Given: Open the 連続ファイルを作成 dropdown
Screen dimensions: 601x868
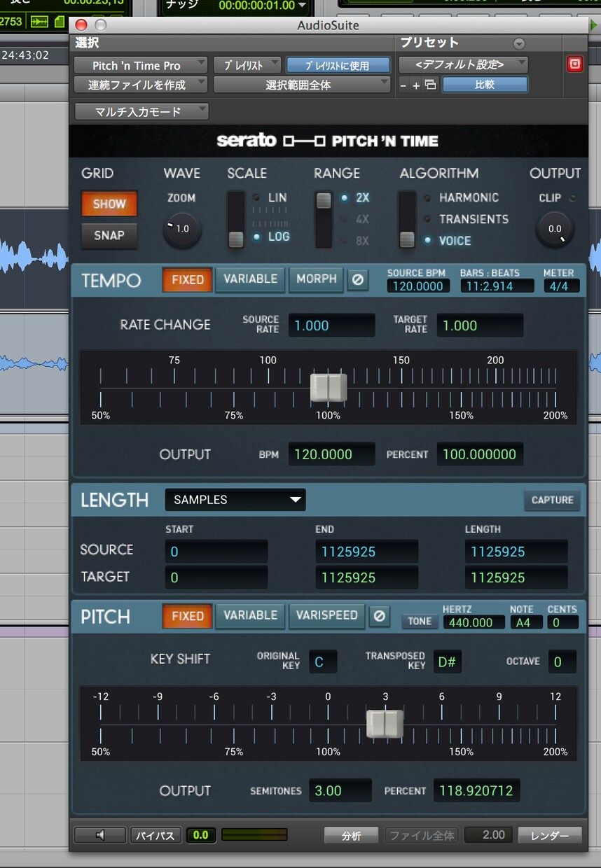Looking at the screenshot, I should (140, 85).
